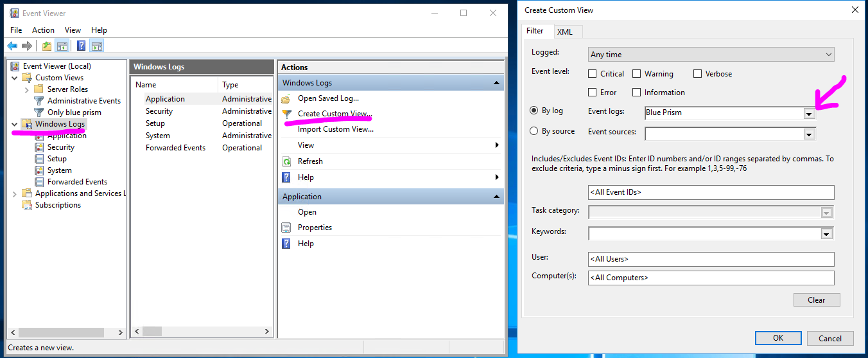The width and height of the screenshot is (868, 358).
Task: Enable the Warning event level checkbox
Action: point(637,74)
